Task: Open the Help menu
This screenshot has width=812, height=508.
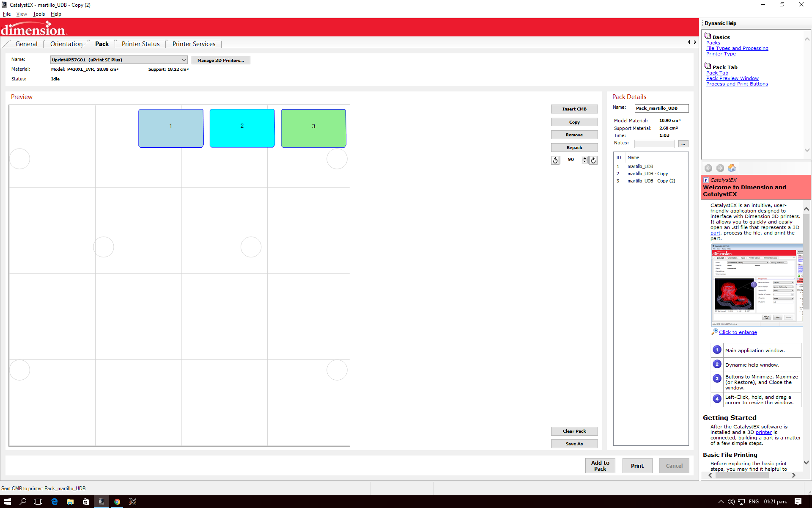Action: click(56, 14)
